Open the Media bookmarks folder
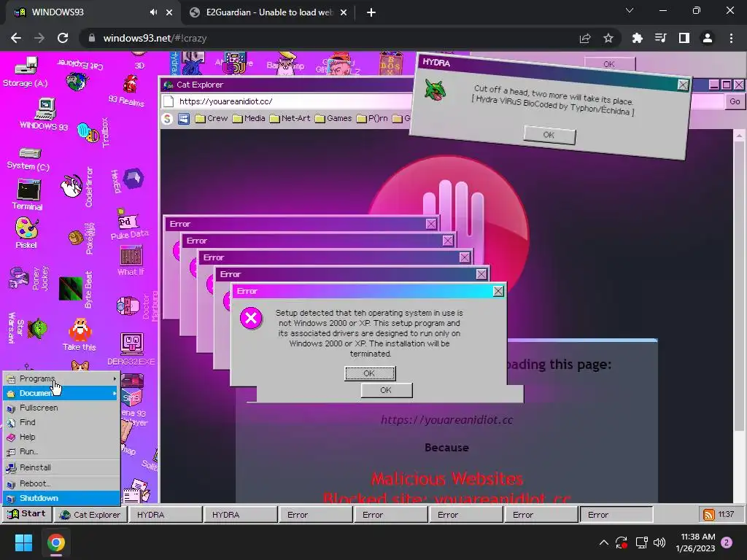Screen dimensions: 747x560 tap(249, 119)
